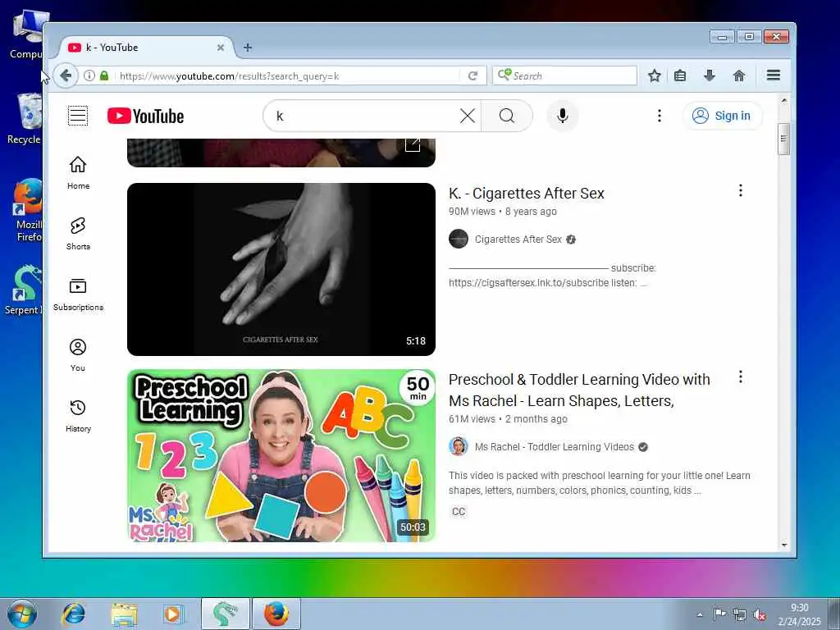The width and height of the screenshot is (840, 630).
Task: Open Windows Media Player on taskbar
Action: tap(172, 614)
